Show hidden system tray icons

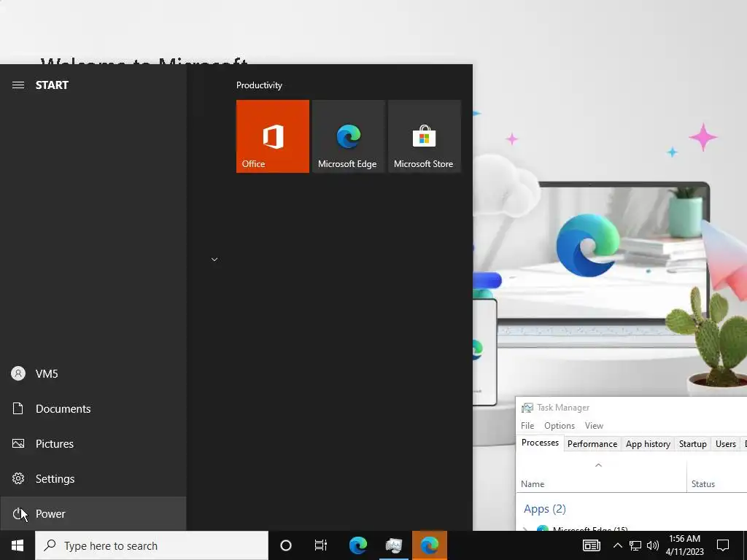[617, 545]
